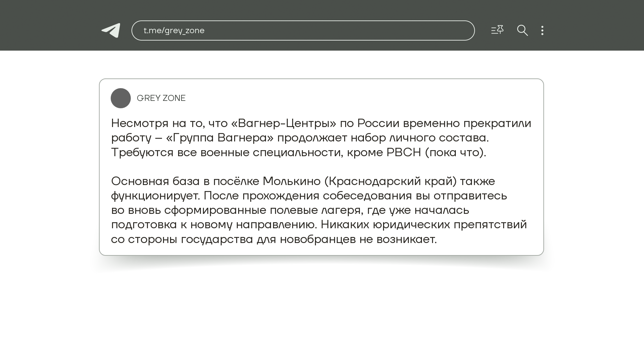Open the pinned messages list icon
This screenshot has height=362, width=644.
[x=497, y=30]
